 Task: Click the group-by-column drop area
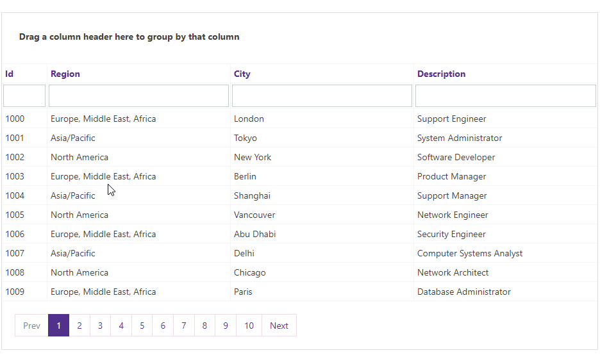pyautogui.click(x=299, y=37)
